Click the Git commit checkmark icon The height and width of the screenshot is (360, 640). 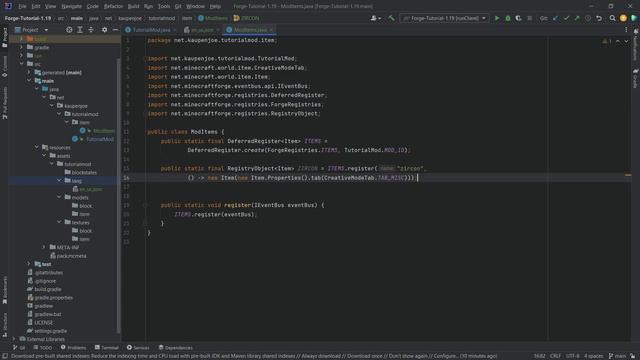pos(566,18)
